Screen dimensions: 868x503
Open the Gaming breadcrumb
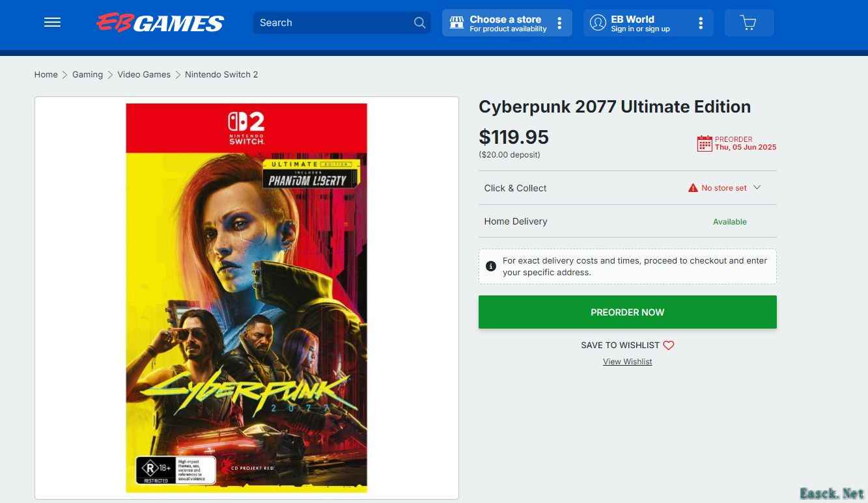click(87, 75)
